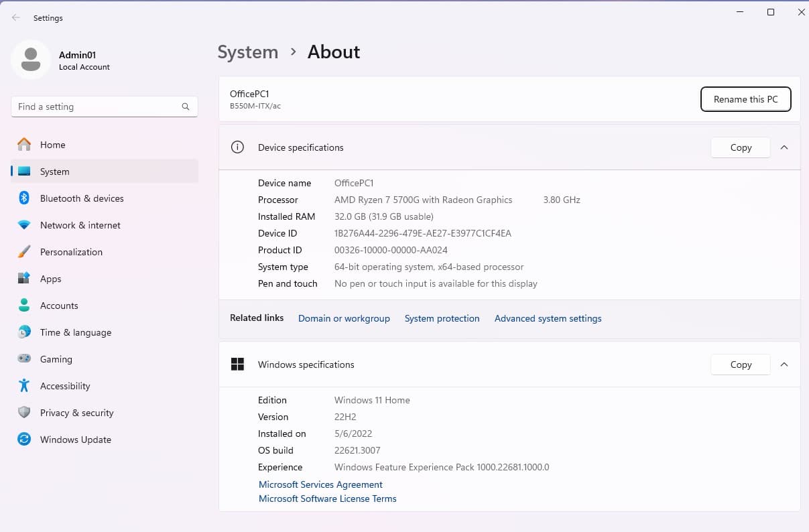The image size is (809, 532).
Task: Click installed on date 5/6/2022
Action: click(353, 434)
